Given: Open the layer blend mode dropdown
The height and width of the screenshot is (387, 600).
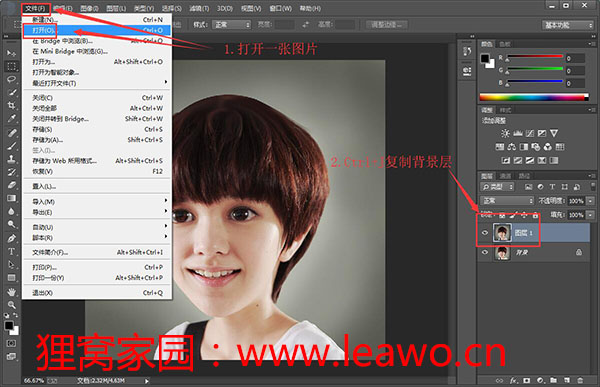Looking at the screenshot, I should click(507, 201).
